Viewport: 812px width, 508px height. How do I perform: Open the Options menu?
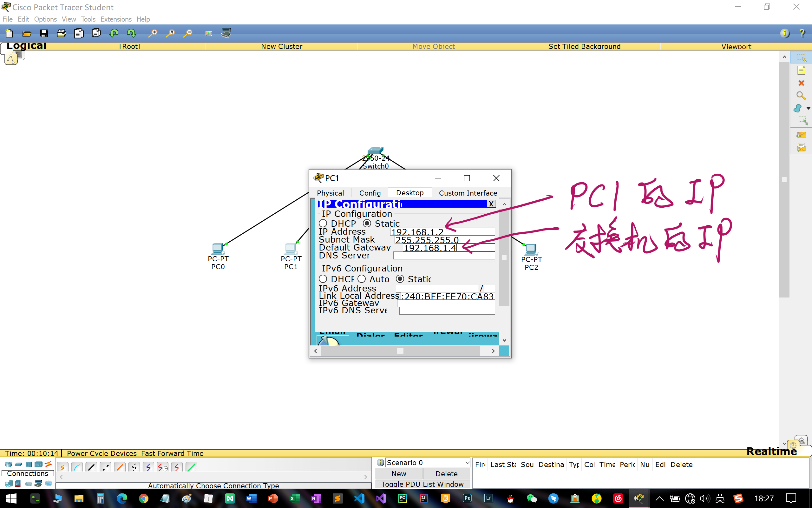click(x=45, y=19)
